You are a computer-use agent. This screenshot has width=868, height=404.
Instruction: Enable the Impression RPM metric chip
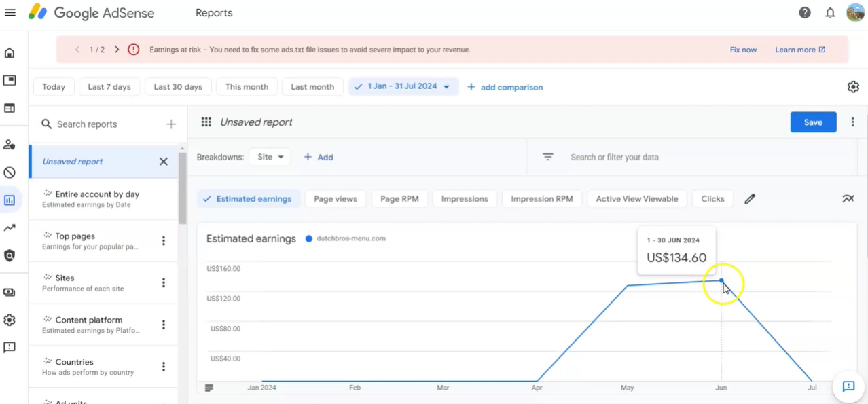click(x=542, y=199)
